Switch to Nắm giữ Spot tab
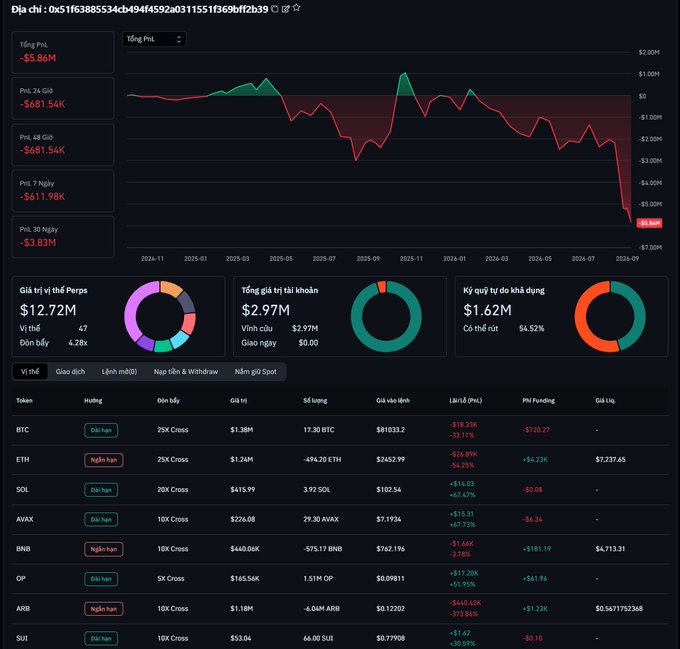 coord(255,372)
